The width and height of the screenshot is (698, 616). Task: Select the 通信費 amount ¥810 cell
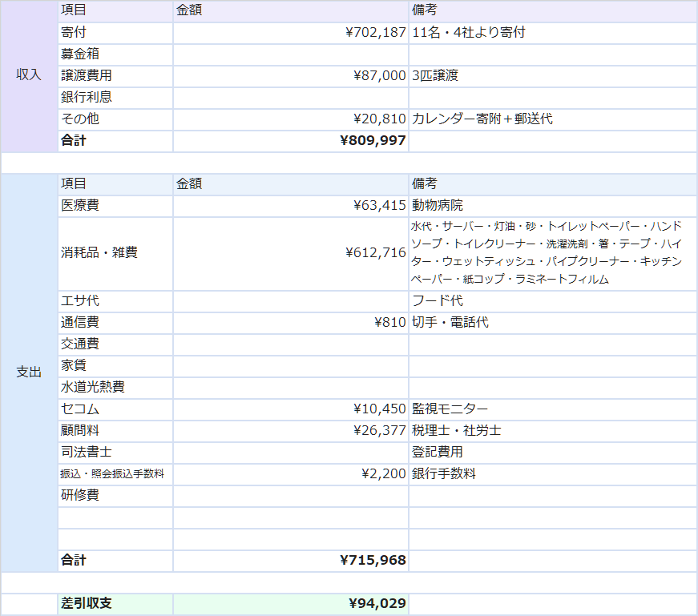point(291,323)
